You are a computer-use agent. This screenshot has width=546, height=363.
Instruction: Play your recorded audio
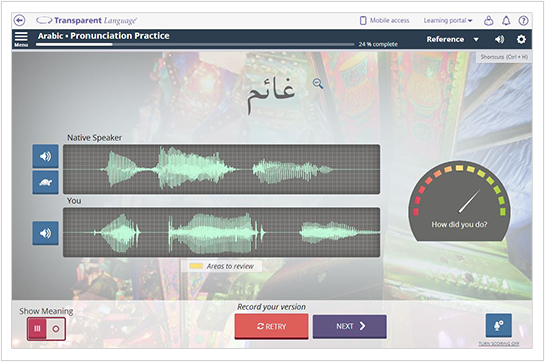[x=45, y=233]
